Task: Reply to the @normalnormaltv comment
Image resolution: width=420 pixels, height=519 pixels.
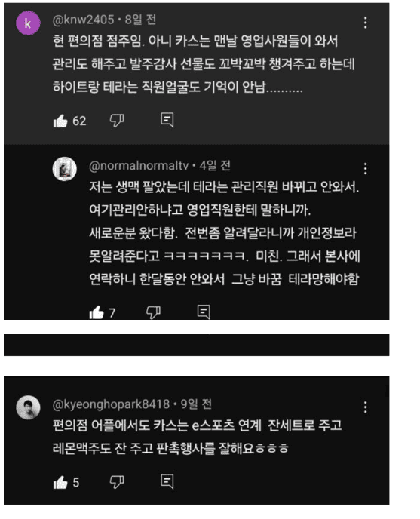Action: tap(204, 312)
